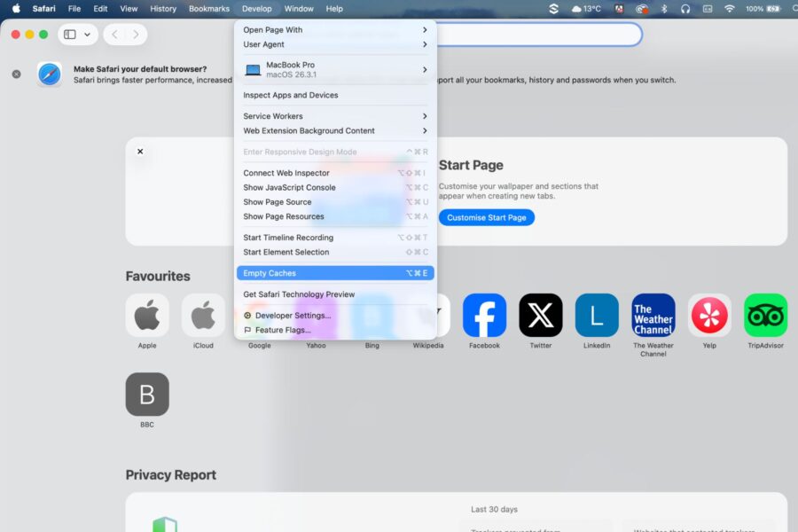
Task: Open the History menu
Action: point(163,9)
